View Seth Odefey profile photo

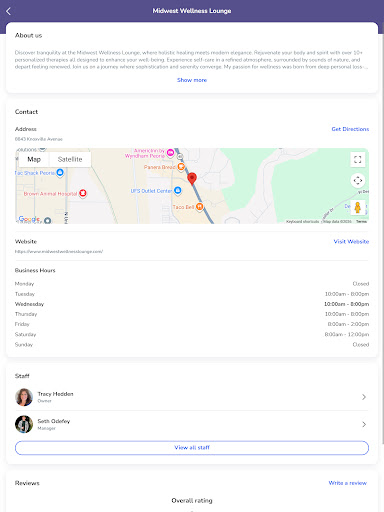coord(24,424)
